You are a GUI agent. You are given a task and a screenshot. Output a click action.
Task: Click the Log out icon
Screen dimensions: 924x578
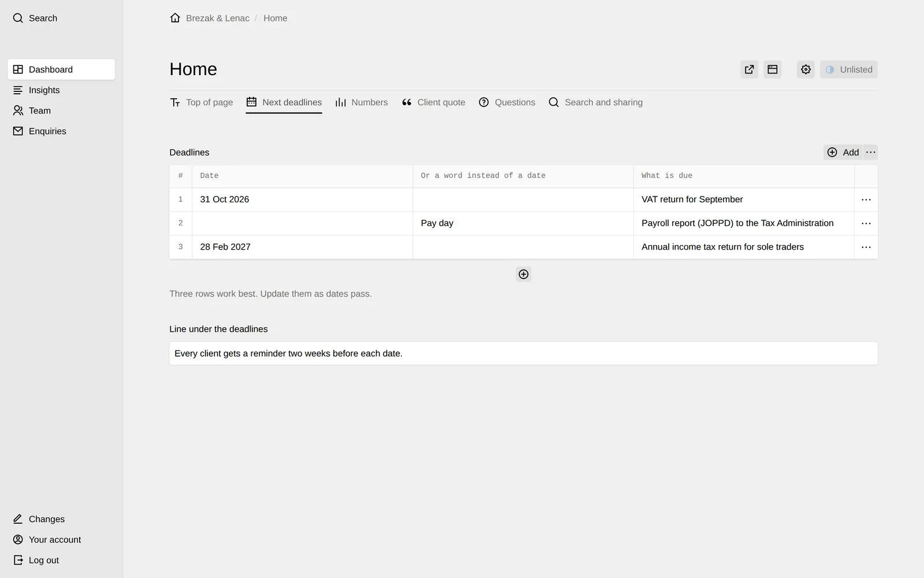[x=18, y=560]
